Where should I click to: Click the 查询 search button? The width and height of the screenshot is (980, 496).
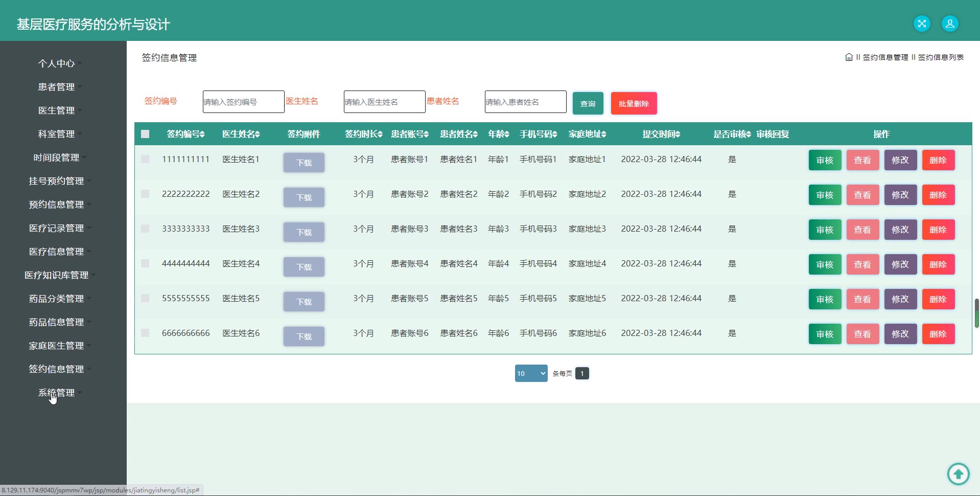(x=588, y=103)
